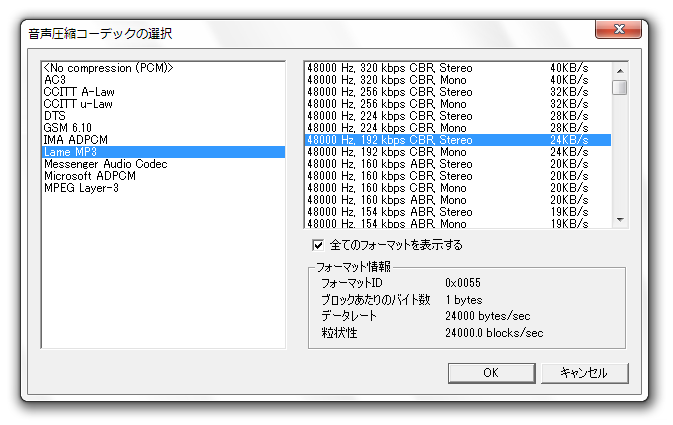
Task: Click the 1 bytes block size value
Action: [464, 300]
